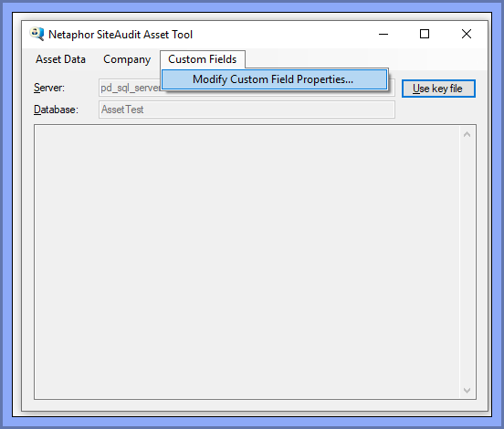The height and width of the screenshot is (429, 504).
Task: Click the empty gray area below the Use key file button
Action: pos(438,110)
